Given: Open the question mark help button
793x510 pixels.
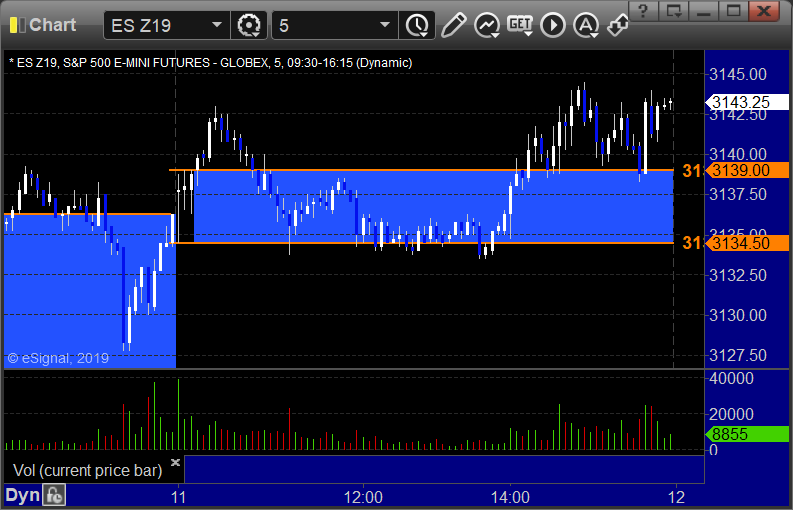Looking at the screenshot, I should coord(644,11).
